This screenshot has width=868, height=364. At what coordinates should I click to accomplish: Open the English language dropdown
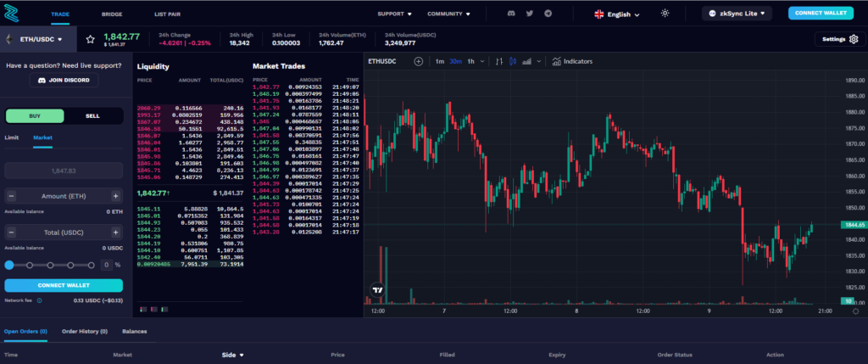(617, 14)
